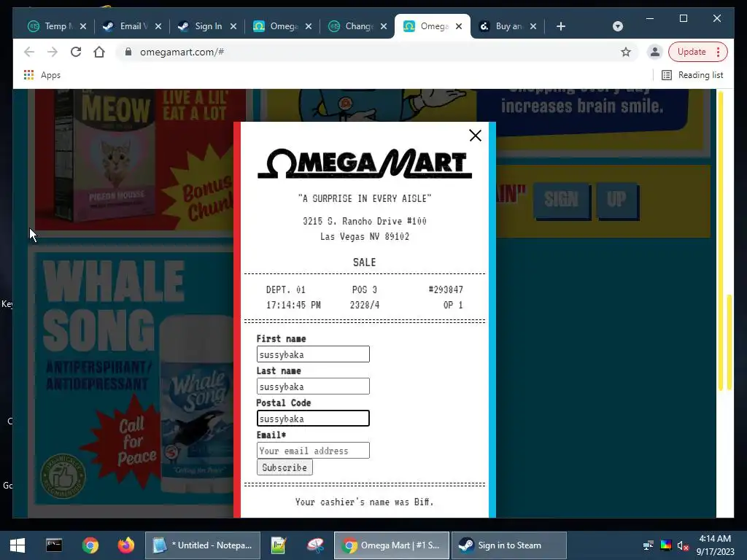Open the Chrome profile avatar menu
The width and height of the screenshot is (747, 560).
pyautogui.click(x=655, y=52)
